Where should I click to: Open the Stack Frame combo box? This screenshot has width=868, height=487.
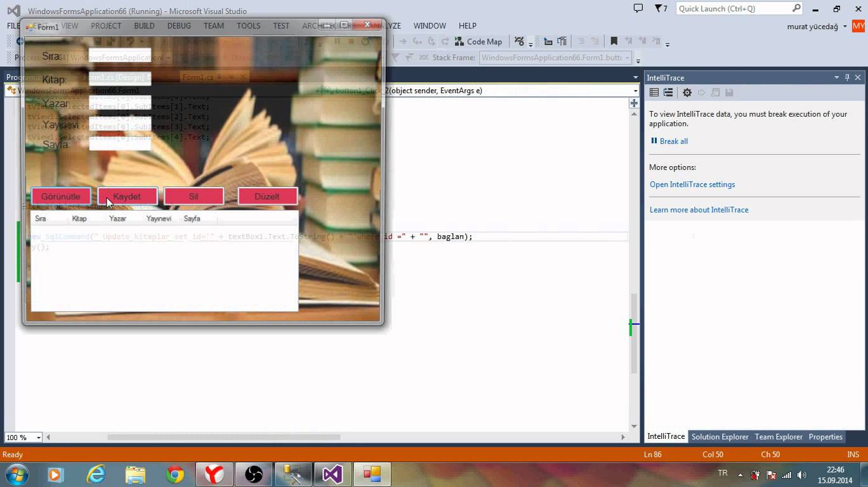coord(555,58)
